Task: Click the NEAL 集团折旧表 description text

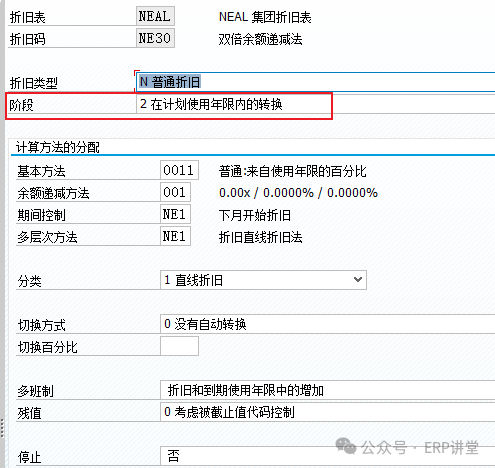Action: tap(265, 17)
